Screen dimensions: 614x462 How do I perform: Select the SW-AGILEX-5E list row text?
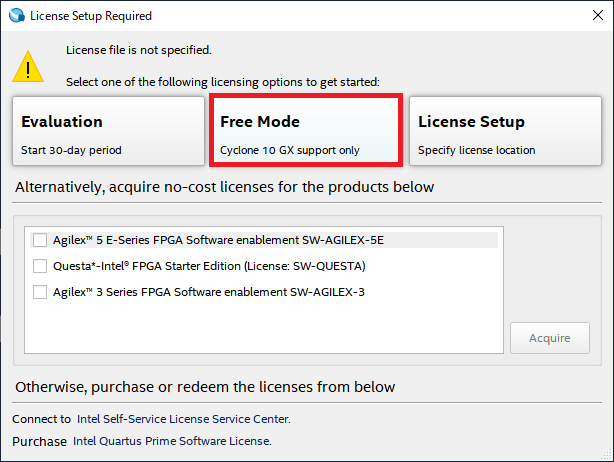pyautogui.click(x=219, y=240)
